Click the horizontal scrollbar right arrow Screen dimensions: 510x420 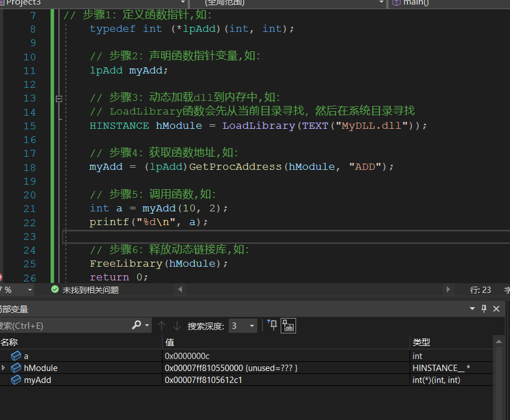click(448, 289)
